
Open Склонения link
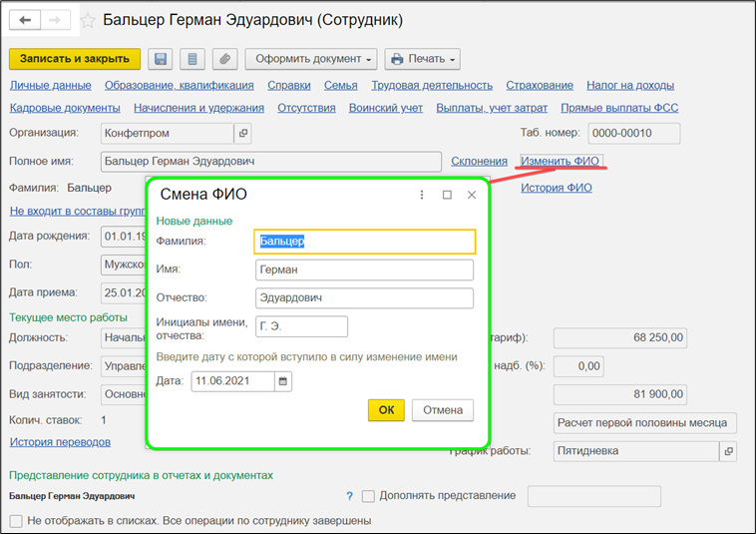pos(480,161)
